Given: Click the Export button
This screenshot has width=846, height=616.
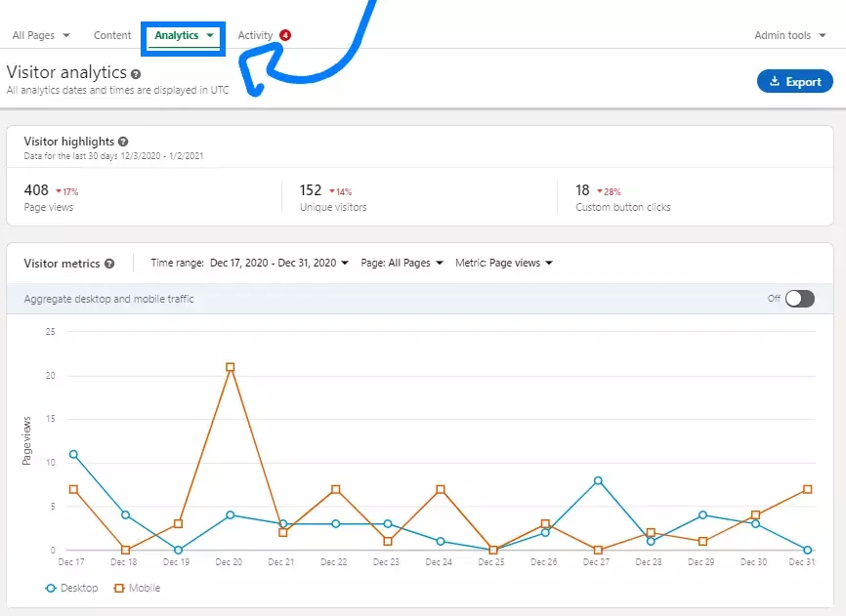Looking at the screenshot, I should coord(794,81).
